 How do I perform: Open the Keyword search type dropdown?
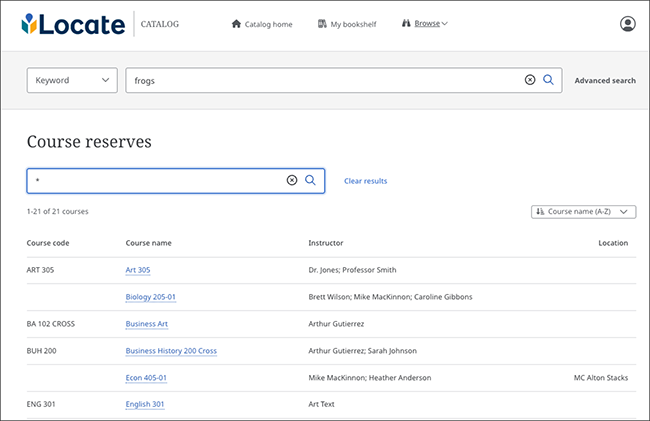point(72,80)
